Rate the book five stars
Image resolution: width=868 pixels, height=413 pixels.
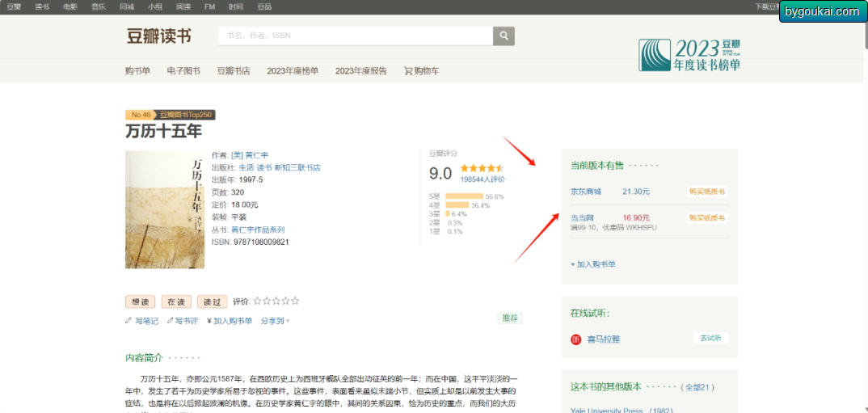coord(295,301)
